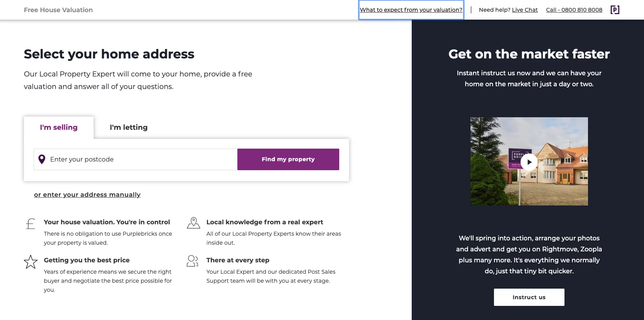Switch to the I'm letting tab

point(128,127)
